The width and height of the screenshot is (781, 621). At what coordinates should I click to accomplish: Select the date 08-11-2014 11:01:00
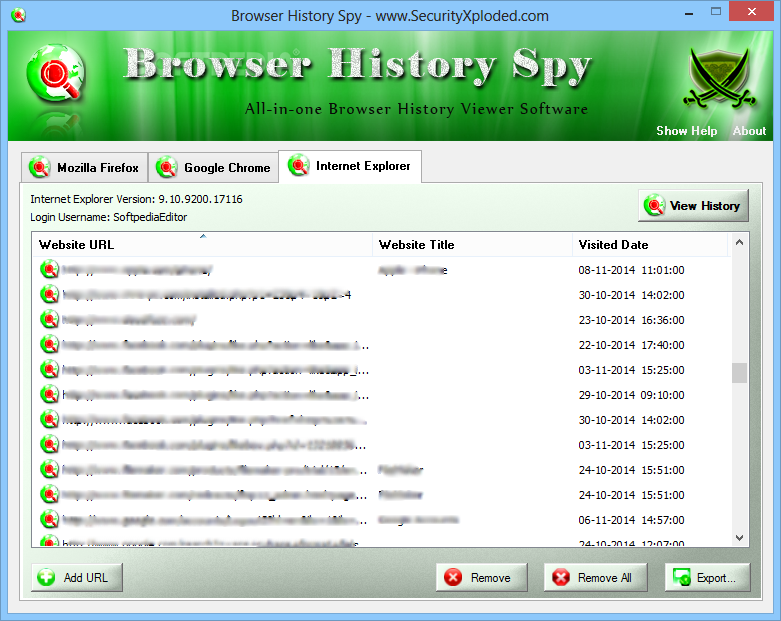(x=631, y=270)
